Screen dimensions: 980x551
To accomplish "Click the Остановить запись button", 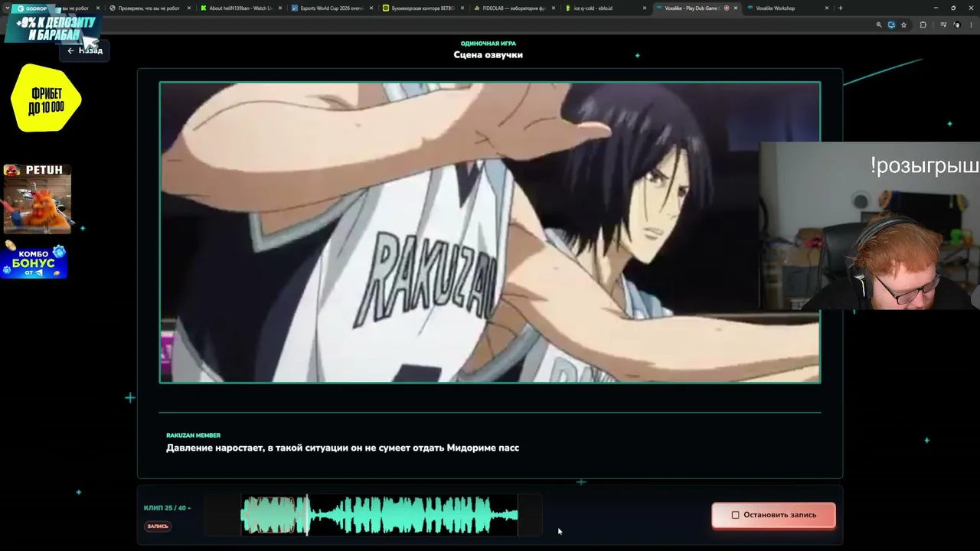I will 773,515.
